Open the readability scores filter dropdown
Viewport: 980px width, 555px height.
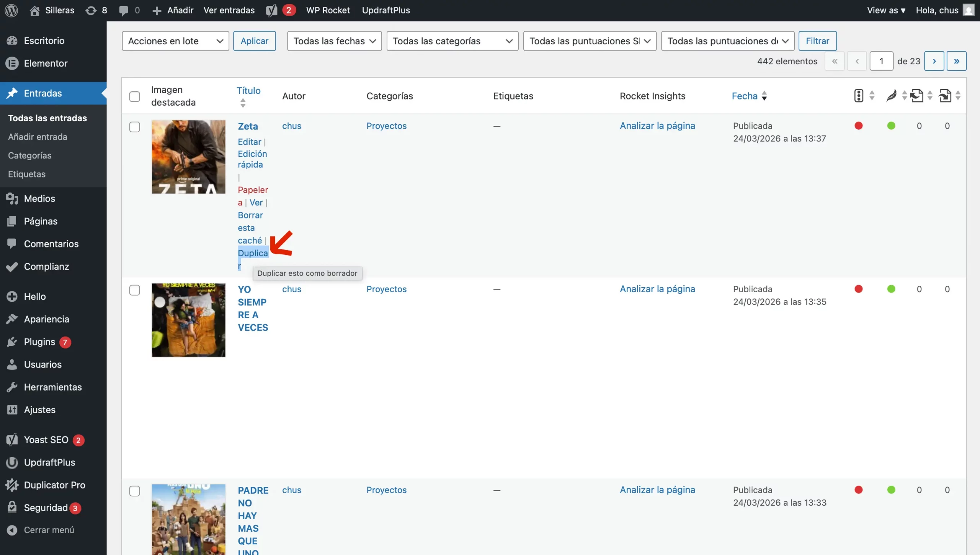click(727, 41)
